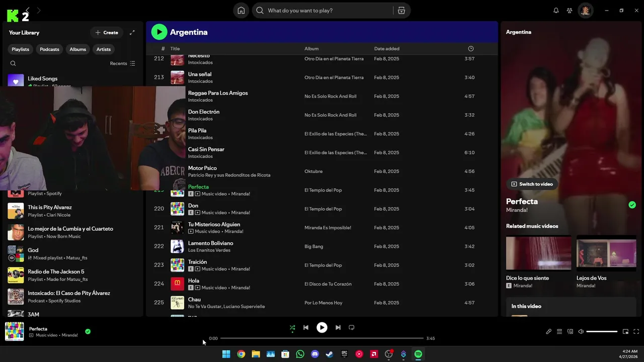Sort by Date added column
This screenshot has width=644, height=362.
click(386, 49)
